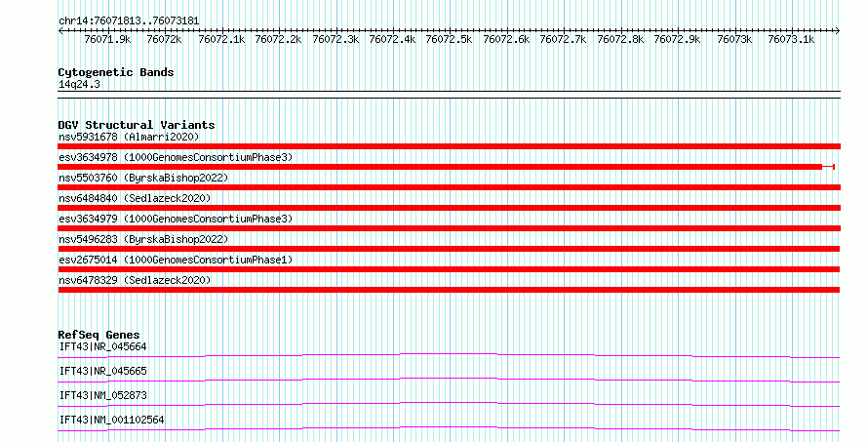
Task: Open transcript IFT43|NM_052873 label
Action: [x=103, y=395]
